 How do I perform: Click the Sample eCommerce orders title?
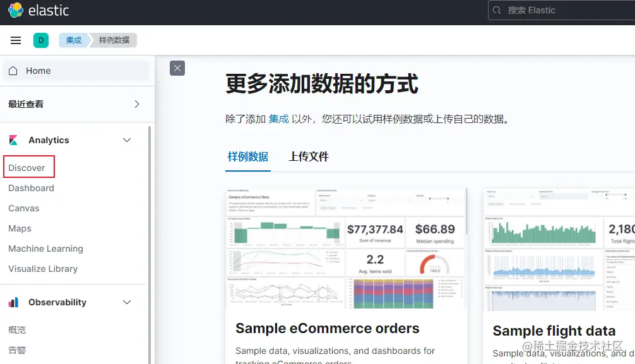327,329
